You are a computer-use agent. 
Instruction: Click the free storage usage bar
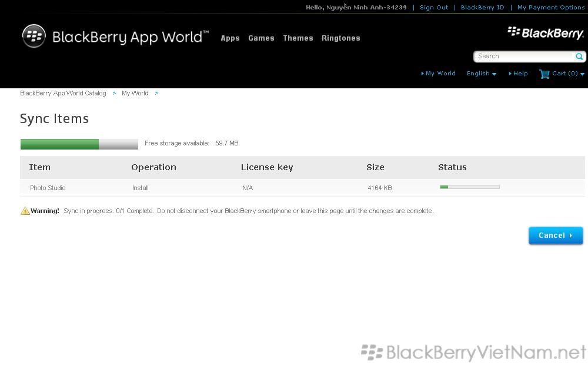(x=79, y=144)
